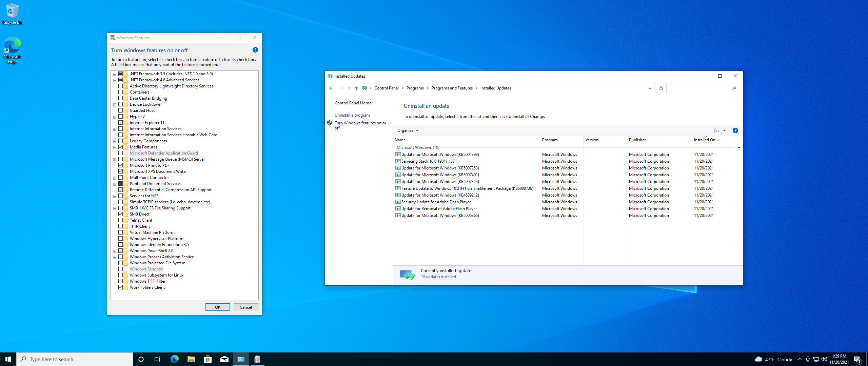Viewport: 868px width, 366px height.
Task: Enable the TFTP Client checkbox
Action: (x=120, y=226)
